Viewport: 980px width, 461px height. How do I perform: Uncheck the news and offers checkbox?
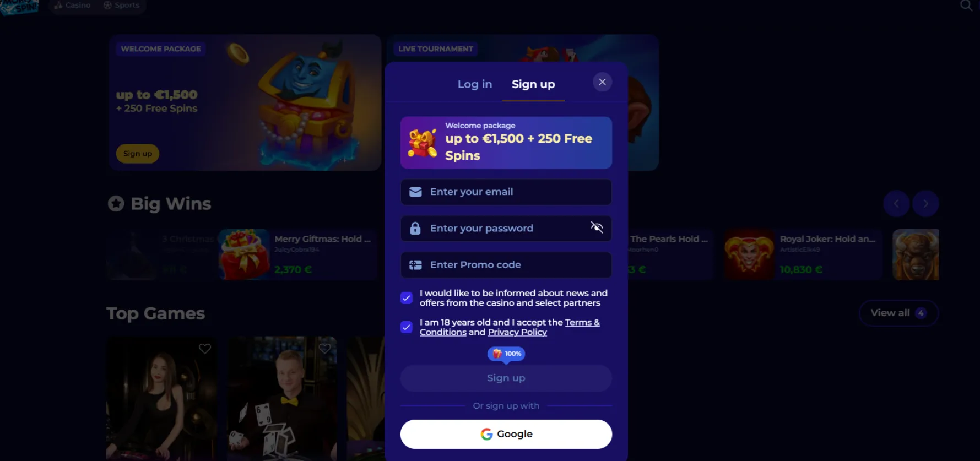pyautogui.click(x=407, y=298)
